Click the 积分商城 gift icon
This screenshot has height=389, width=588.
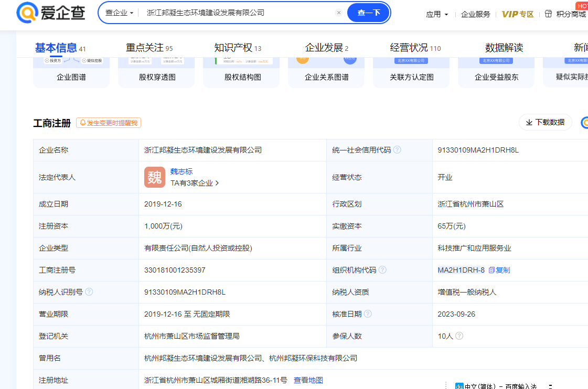click(x=548, y=14)
